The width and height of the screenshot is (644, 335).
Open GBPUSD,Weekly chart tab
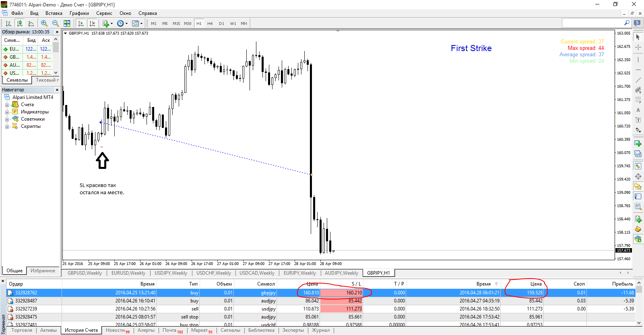click(x=85, y=273)
